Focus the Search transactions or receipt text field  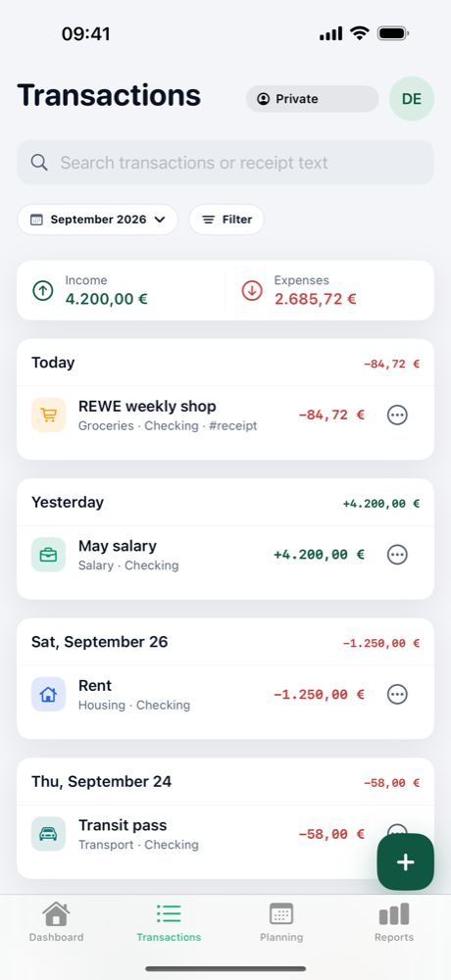tap(225, 163)
